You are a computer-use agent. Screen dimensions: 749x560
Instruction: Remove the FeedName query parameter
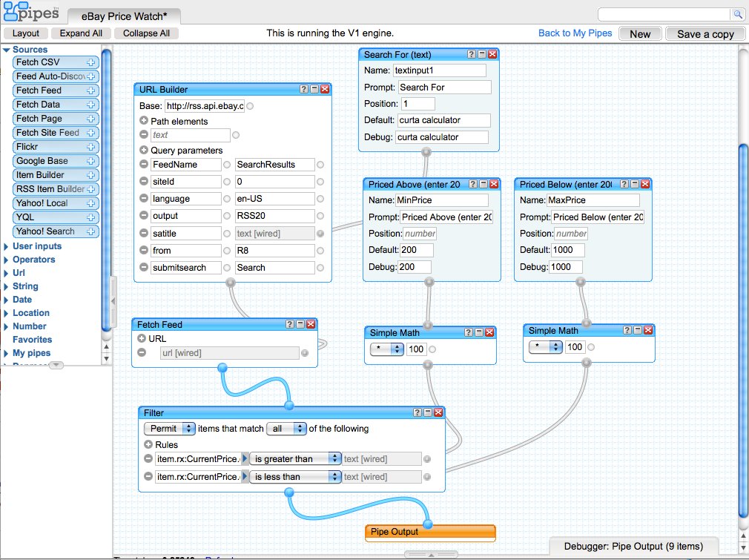click(143, 164)
